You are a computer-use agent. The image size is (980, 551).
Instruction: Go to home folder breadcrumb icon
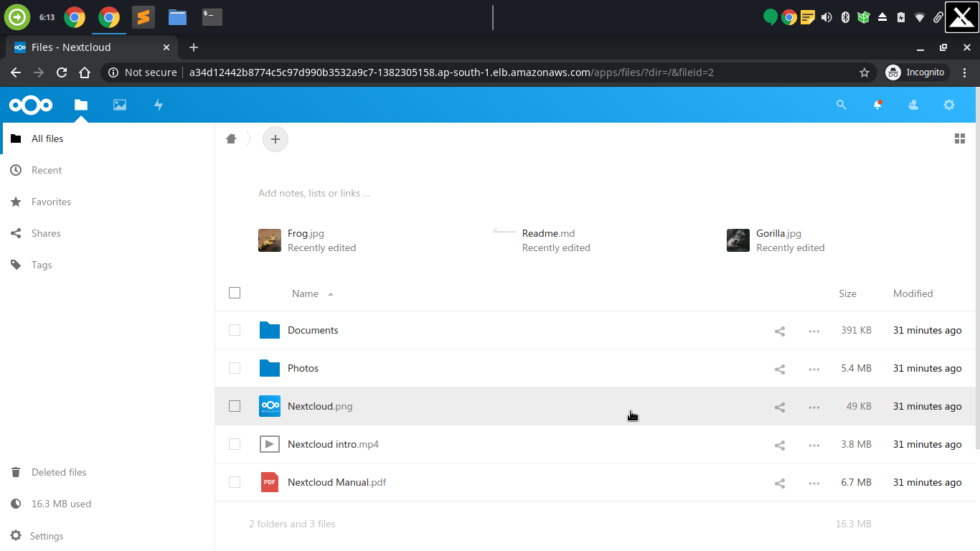231,138
